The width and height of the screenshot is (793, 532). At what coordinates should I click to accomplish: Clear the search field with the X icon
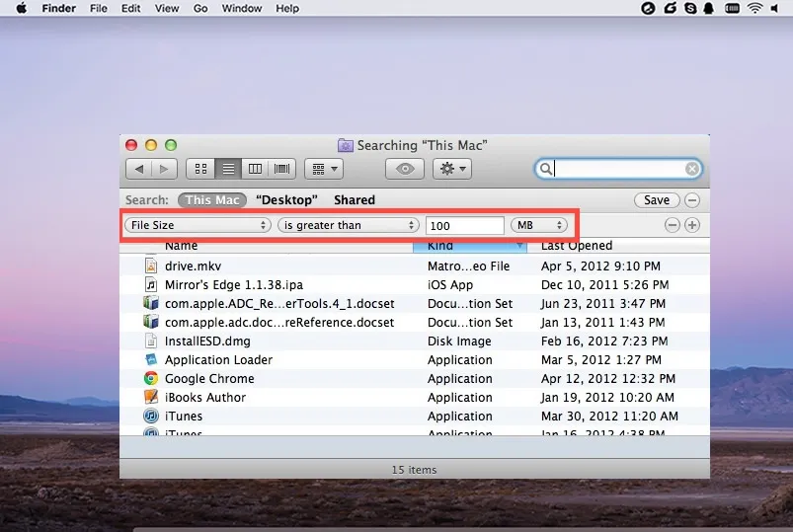(691, 170)
